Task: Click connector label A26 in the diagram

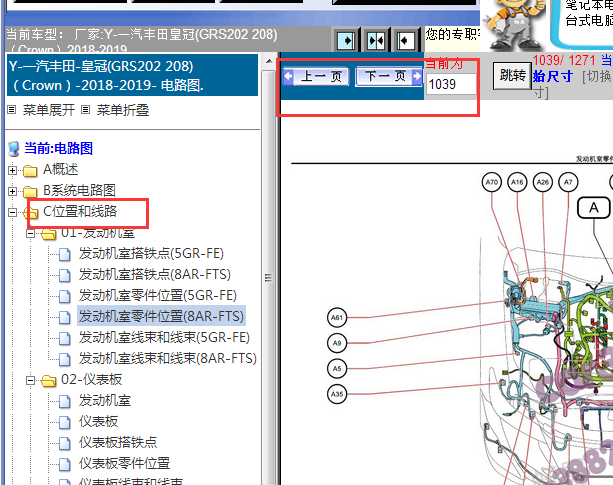Action: coord(543,182)
